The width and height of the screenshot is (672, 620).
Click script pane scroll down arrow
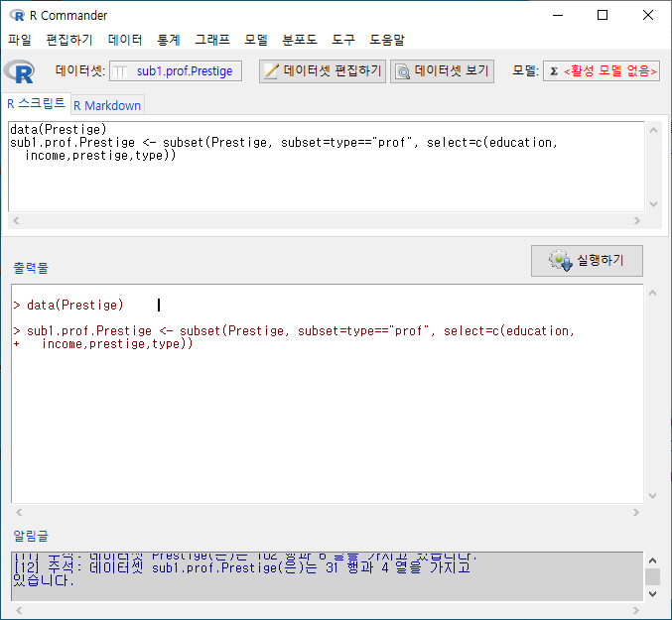(653, 203)
